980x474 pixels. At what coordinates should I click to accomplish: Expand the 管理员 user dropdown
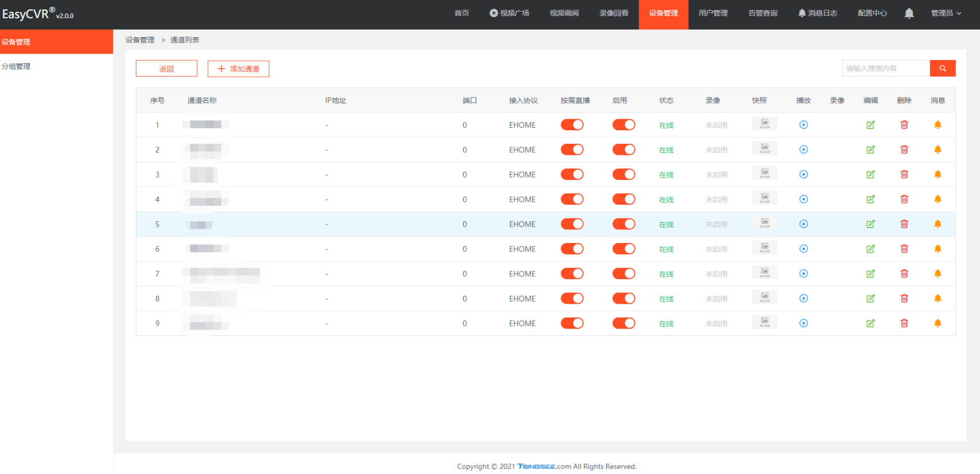pos(946,13)
